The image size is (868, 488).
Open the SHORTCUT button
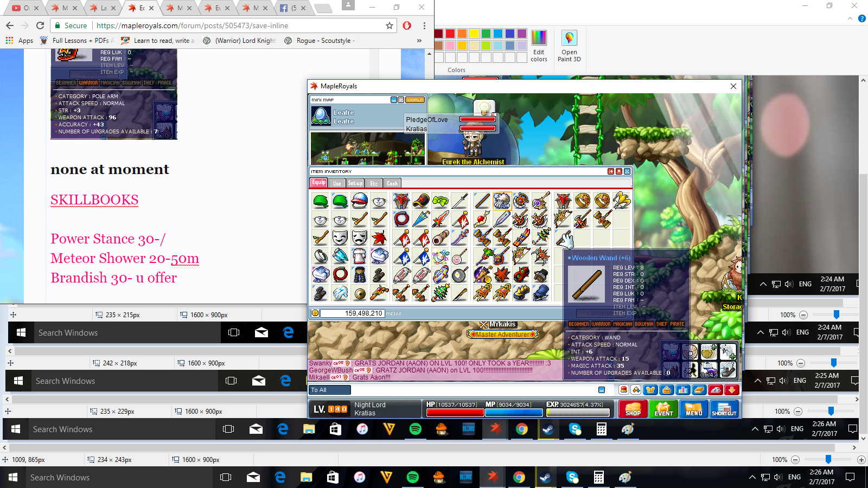pos(724,409)
